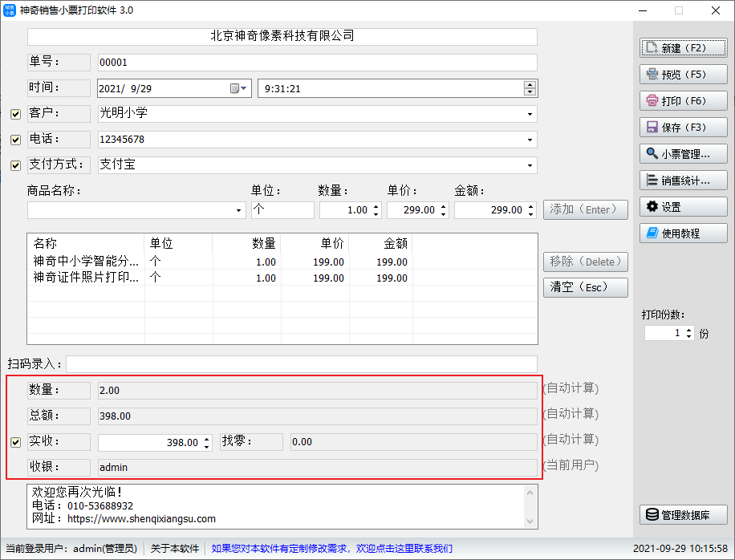Toggle the 支付方式 checkbox

click(15, 165)
